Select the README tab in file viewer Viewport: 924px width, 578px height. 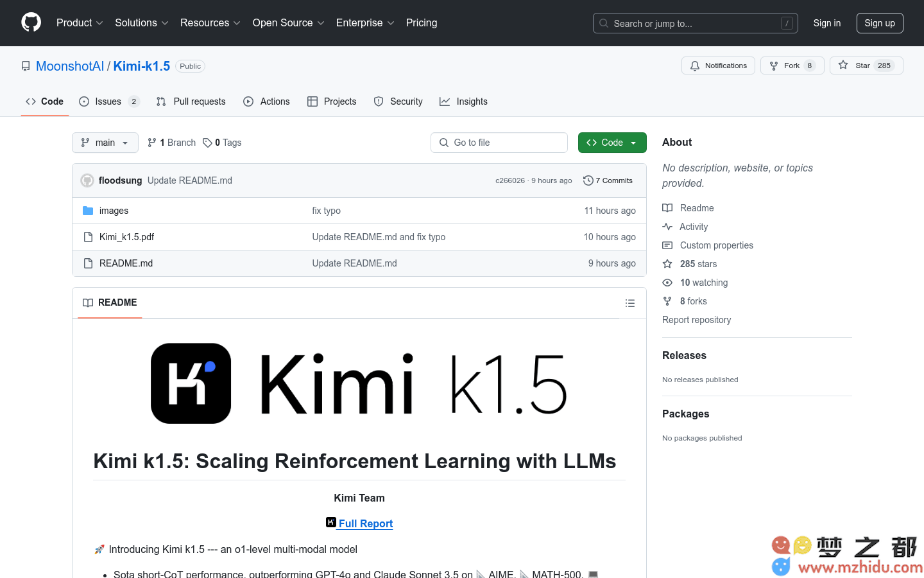110,302
